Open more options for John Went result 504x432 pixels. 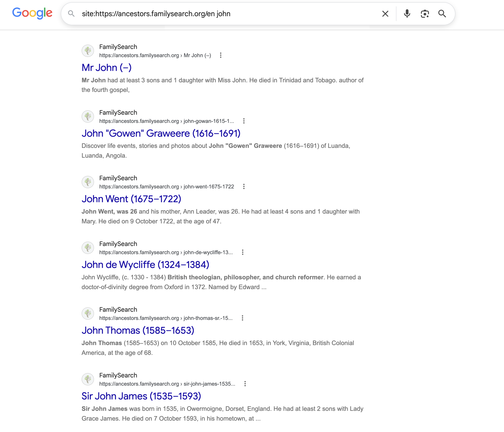[x=244, y=187]
